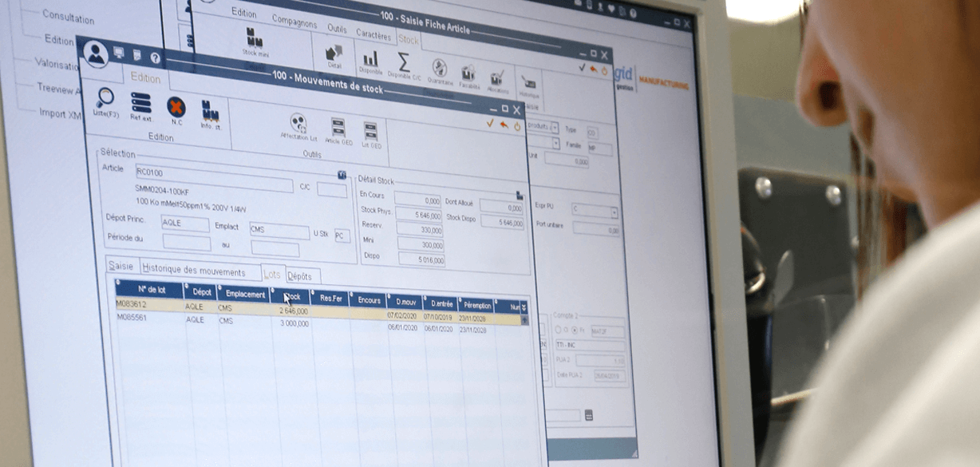
Task: Sort by Dépot column header
Action: pyautogui.click(x=202, y=292)
